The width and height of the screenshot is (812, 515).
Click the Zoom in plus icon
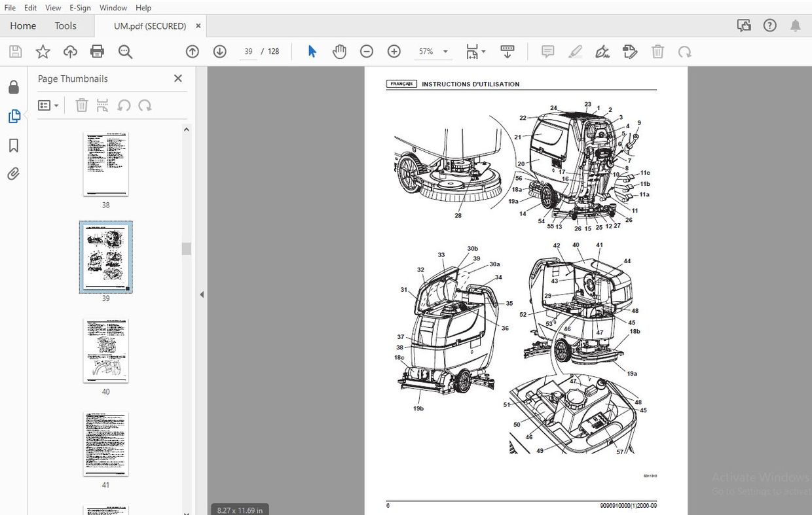394,52
